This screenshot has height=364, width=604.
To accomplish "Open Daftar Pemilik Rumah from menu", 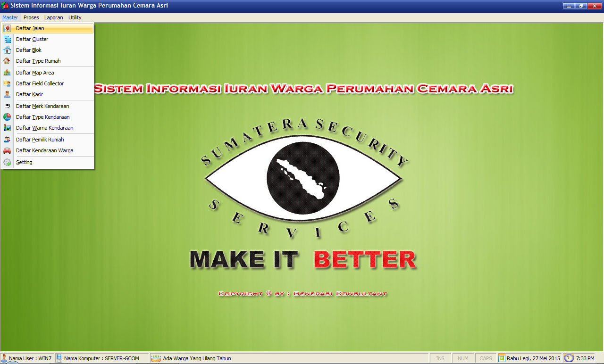I will point(40,140).
